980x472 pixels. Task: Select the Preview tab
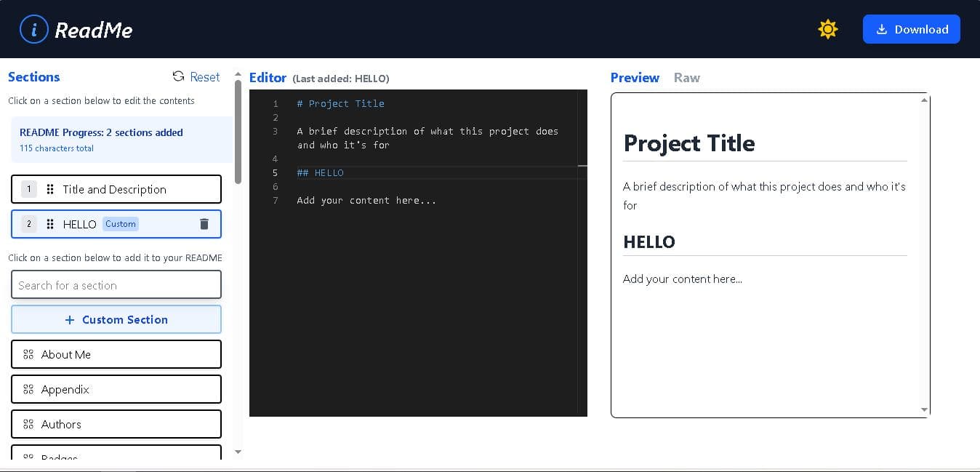pos(635,77)
